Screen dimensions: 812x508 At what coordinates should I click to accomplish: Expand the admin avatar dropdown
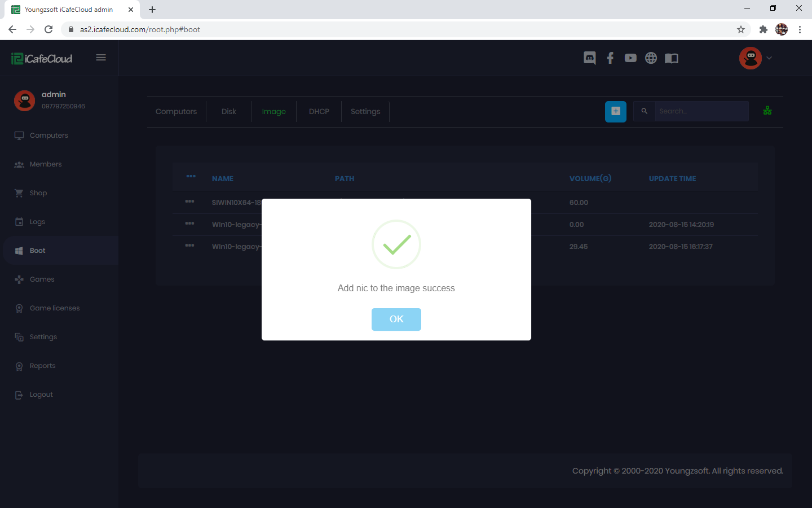(x=756, y=58)
